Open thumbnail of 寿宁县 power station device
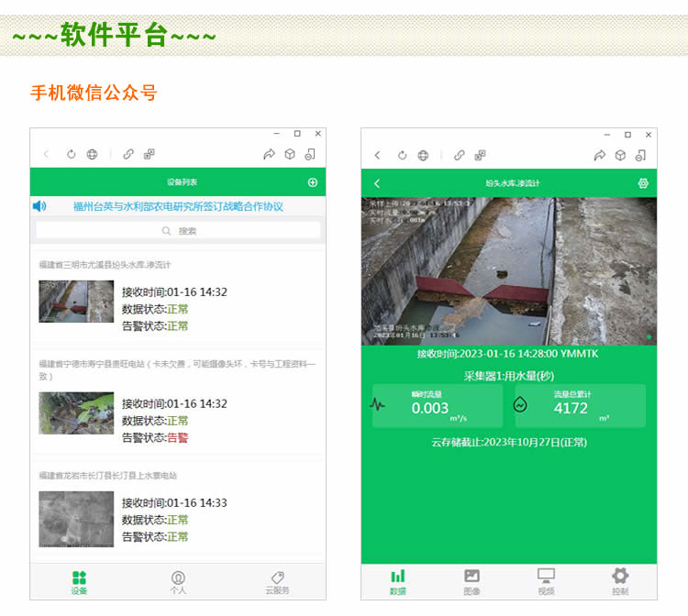This screenshot has width=688, height=616. 76,413
